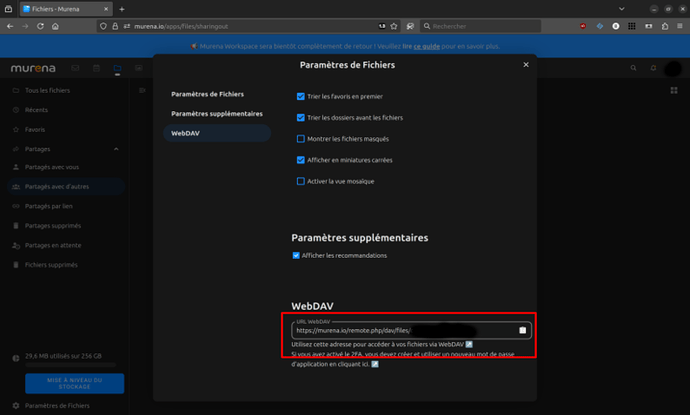Select Paramètres supplémentaires section in dialog
The height and width of the screenshot is (415, 690).
tap(217, 114)
